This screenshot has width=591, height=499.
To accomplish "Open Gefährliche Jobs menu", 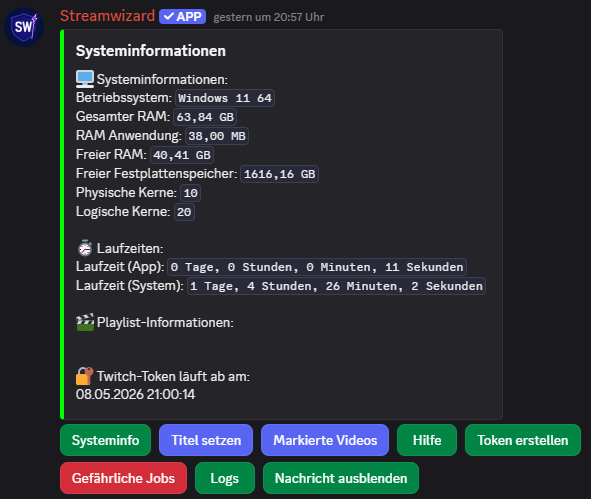I will point(123,478).
